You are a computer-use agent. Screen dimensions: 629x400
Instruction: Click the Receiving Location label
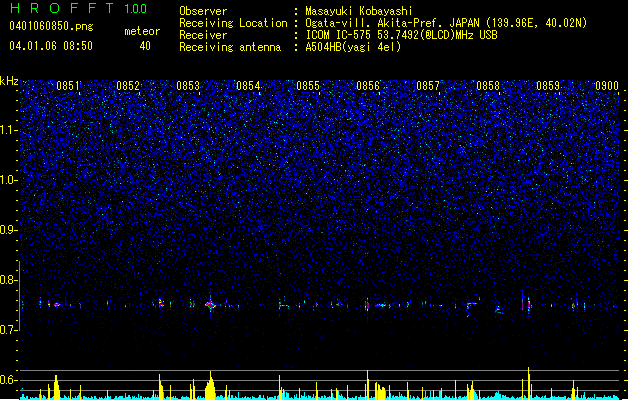pyautogui.click(x=233, y=23)
